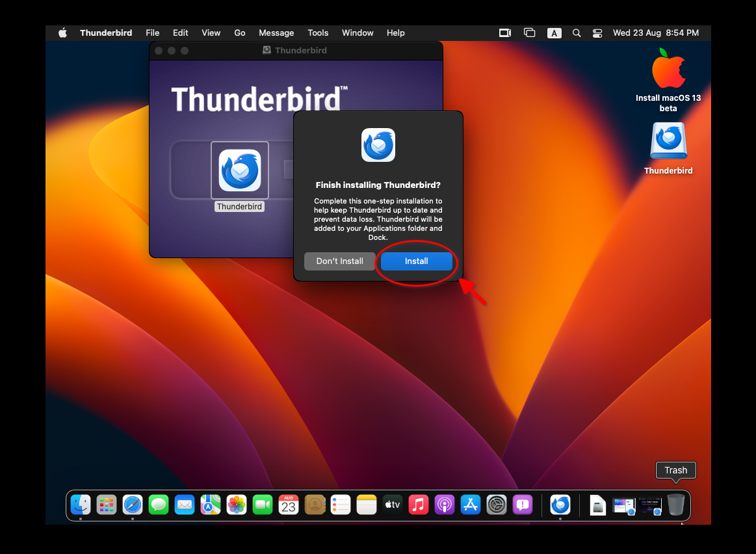This screenshot has height=554, width=756.
Task: Choose Don't Install in the dialog
Action: pyautogui.click(x=339, y=261)
